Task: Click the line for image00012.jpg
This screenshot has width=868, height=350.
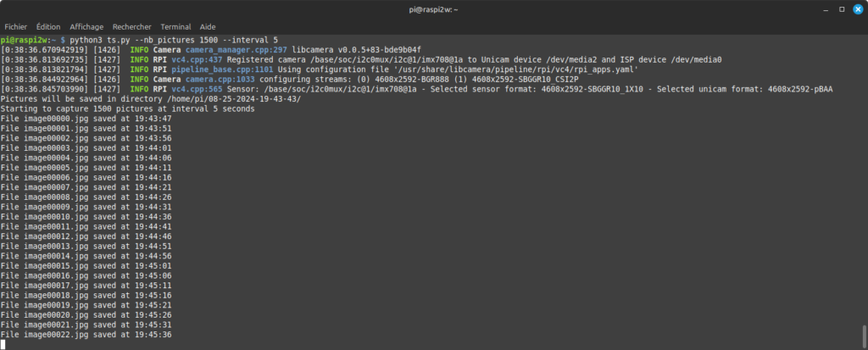Action: (86, 236)
